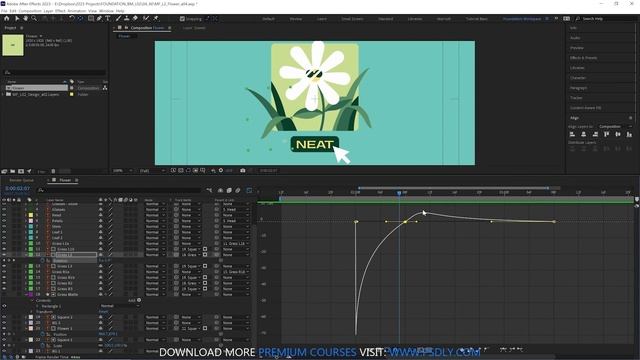Select the Brush tool

tap(118, 18)
